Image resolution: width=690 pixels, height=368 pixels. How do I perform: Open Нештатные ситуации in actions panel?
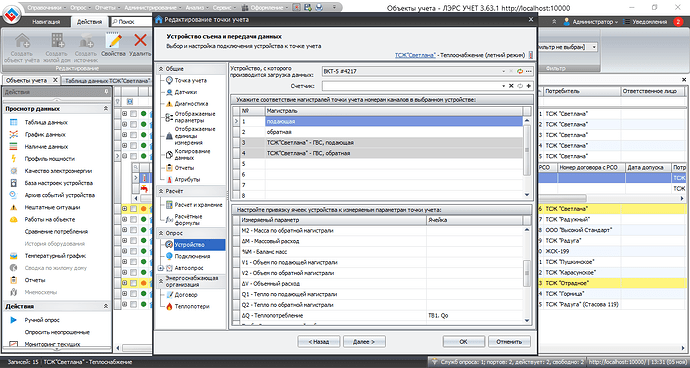(x=52, y=207)
